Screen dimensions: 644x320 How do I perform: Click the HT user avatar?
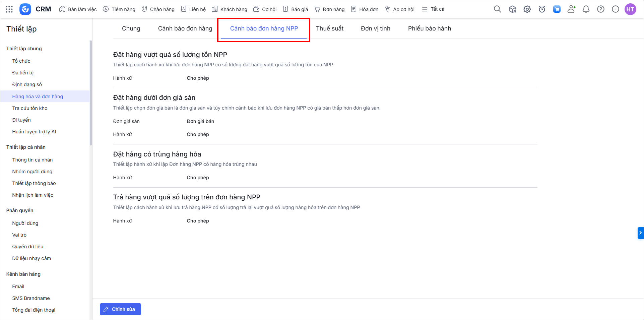click(630, 9)
